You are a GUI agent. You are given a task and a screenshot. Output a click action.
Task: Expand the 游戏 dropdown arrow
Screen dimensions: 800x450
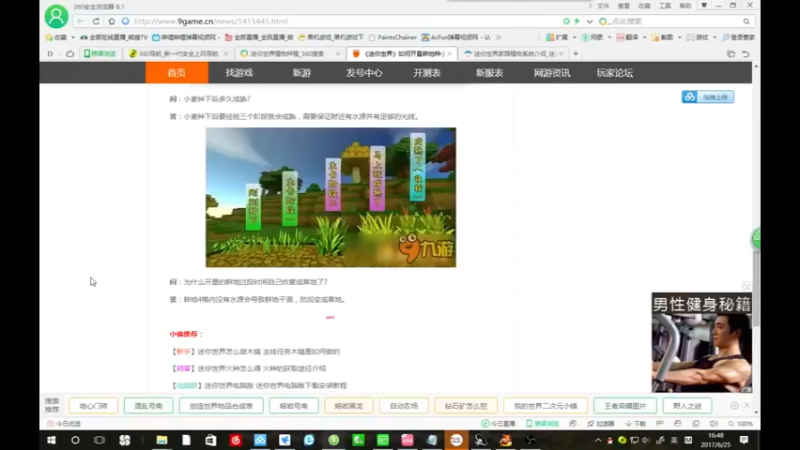[x=714, y=37]
